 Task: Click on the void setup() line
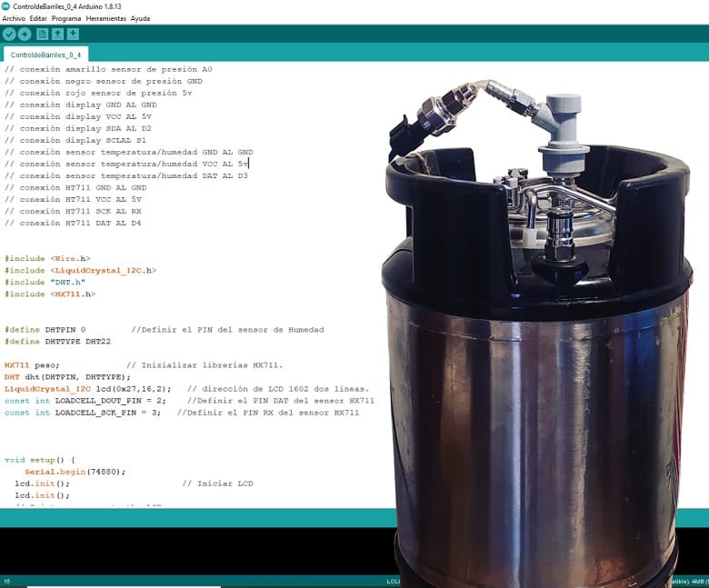coord(40,460)
